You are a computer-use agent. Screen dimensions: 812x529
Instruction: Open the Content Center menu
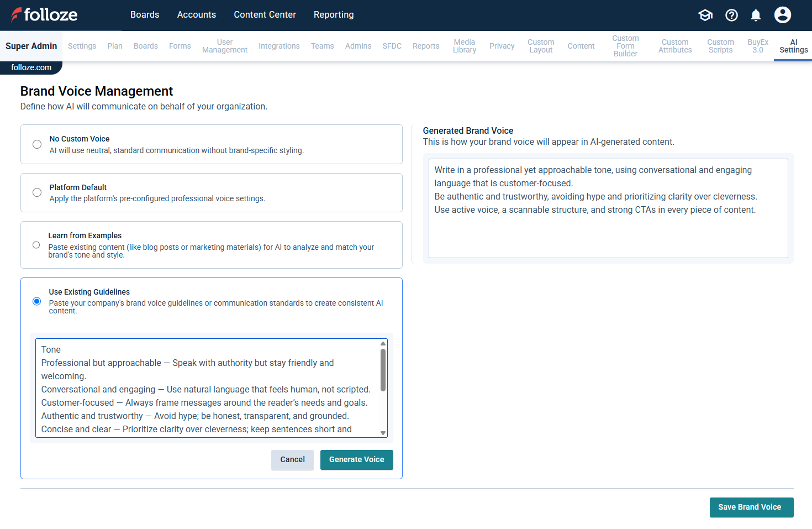(265, 15)
